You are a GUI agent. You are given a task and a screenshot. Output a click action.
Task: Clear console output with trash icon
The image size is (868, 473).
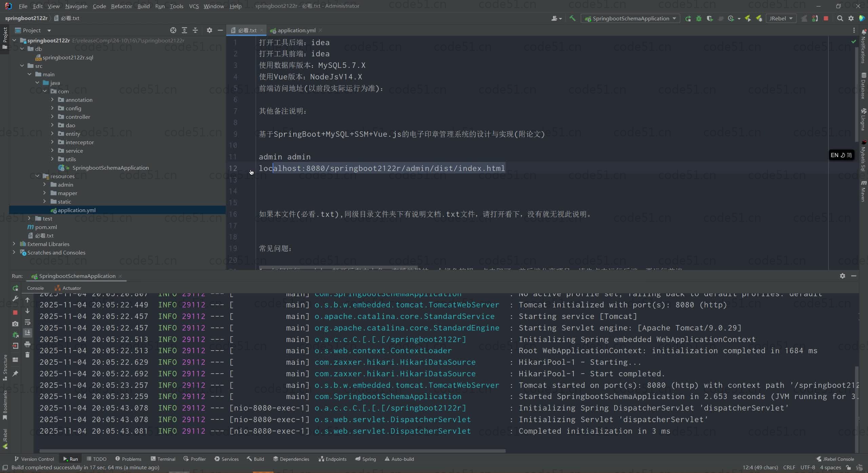pos(27,355)
